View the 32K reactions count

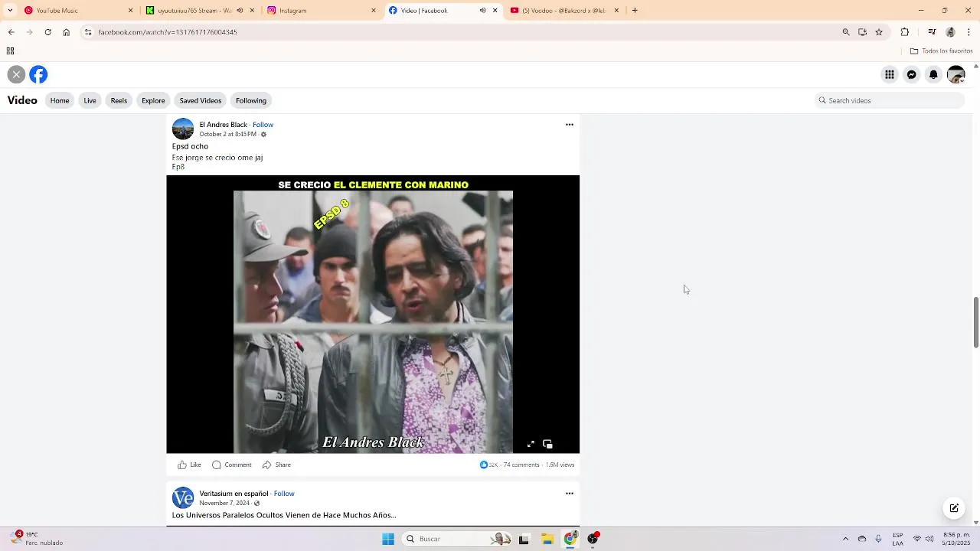pos(488,465)
